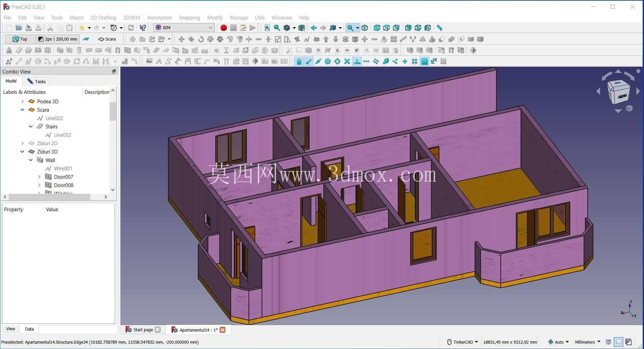Viewport: 644px width, 349px height.
Task: Open the Auto dimension dropdown in status bar
Action: [x=558, y=342]
